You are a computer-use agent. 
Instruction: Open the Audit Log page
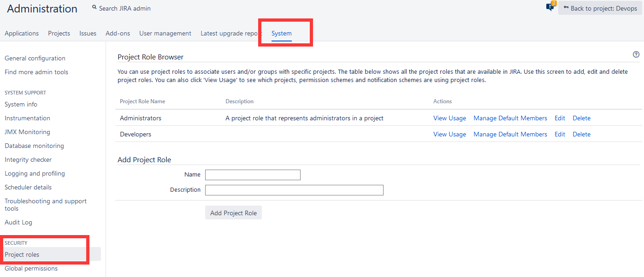(18, 222)
